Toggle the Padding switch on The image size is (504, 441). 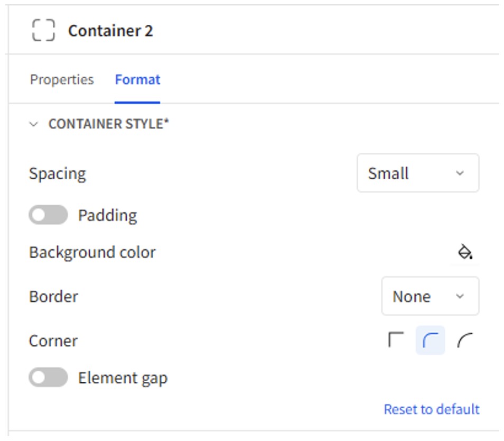point(48,215)
